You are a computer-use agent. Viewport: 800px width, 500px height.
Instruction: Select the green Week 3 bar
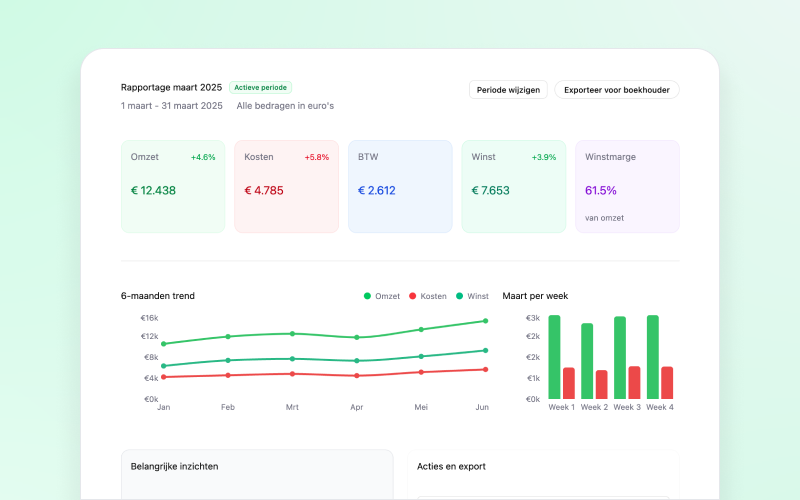tap(620, 358)
